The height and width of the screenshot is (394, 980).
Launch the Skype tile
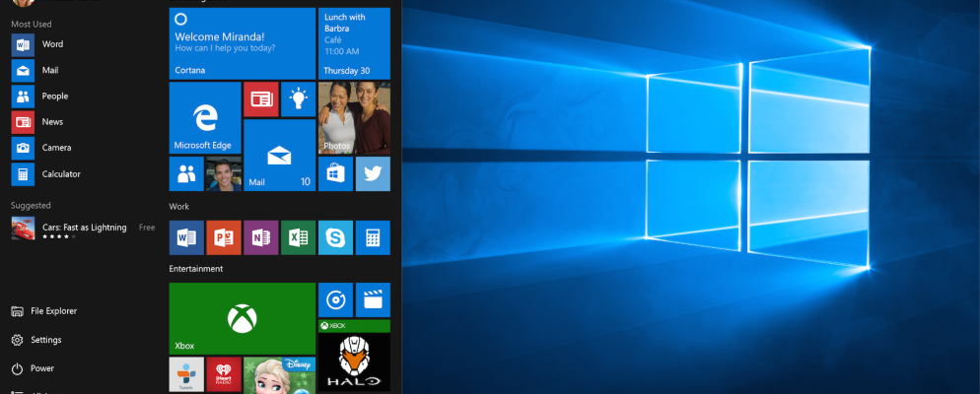[x=335, y=237]
